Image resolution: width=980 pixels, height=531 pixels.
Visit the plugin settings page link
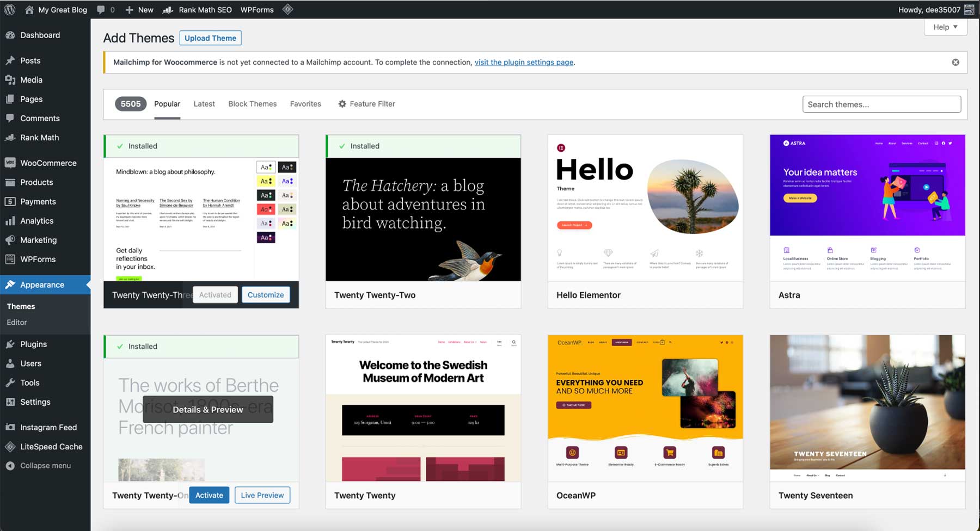coord(524,62)
